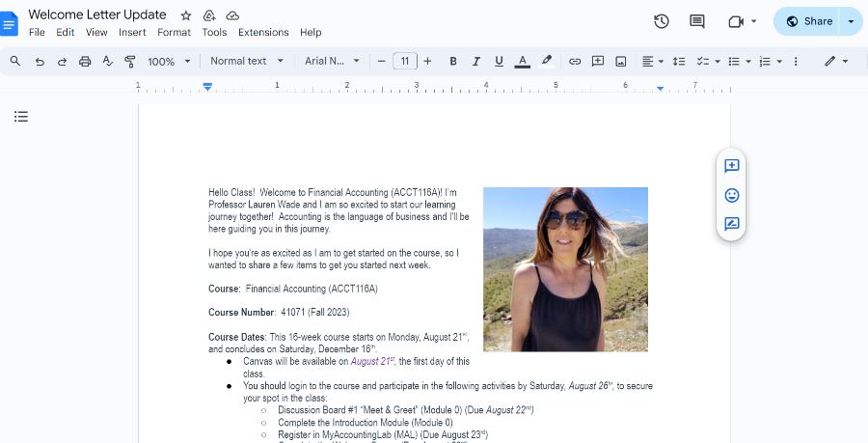868x443 pixels.
Task: Click the undo arrow icon
Action: coord(40,61)
